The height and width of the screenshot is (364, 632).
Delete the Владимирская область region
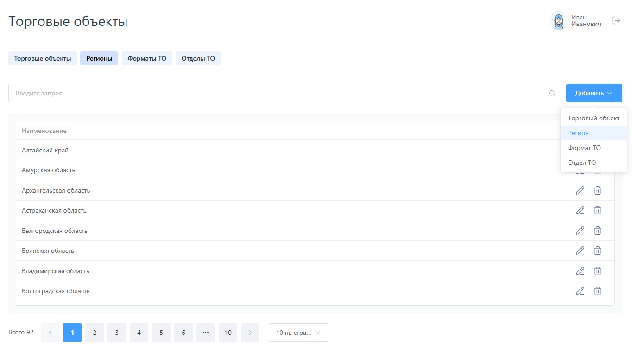pos(598,271)
